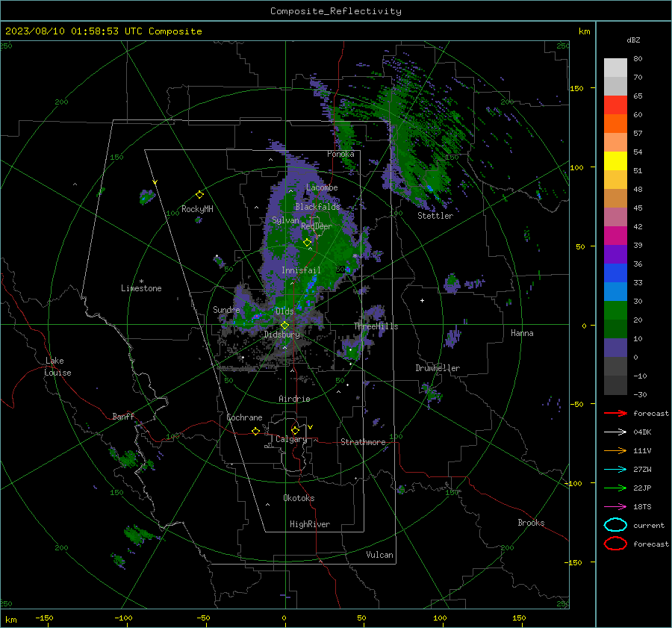Click the Okotoks city label
Image resolution: width=672 pixels, height=628 pixels.
(x=299, y=498)
